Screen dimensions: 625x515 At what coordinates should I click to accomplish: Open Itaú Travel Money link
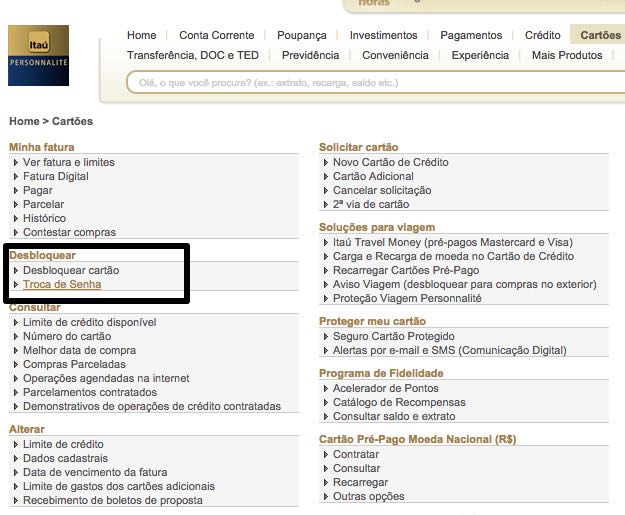[453, 242]
